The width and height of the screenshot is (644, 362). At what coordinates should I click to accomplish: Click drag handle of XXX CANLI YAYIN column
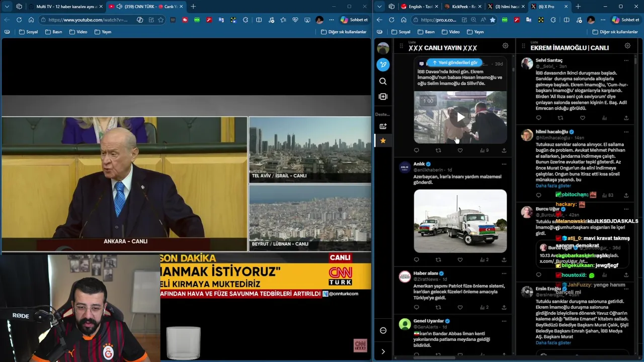coord(401,46)
